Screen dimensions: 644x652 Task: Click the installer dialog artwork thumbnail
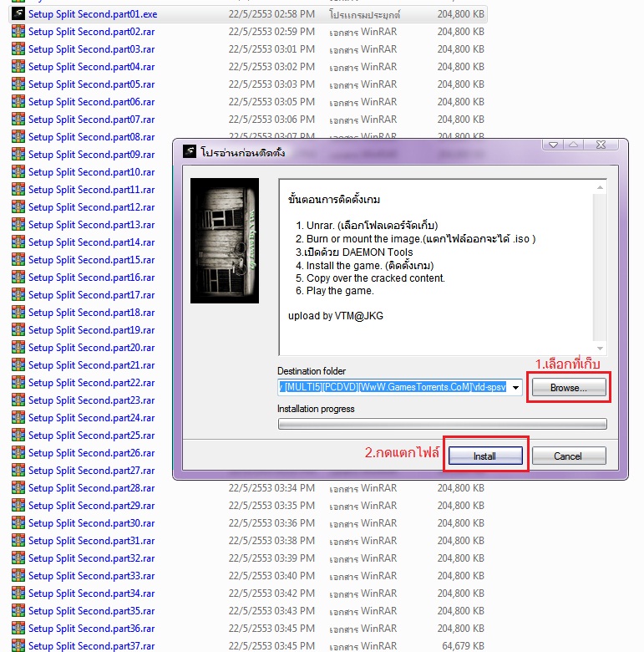225,241
